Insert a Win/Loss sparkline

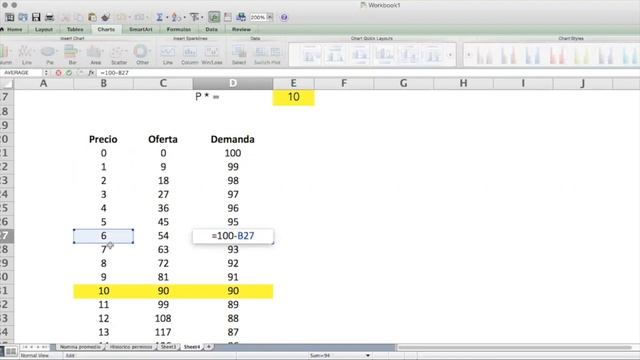pos(211,55)
